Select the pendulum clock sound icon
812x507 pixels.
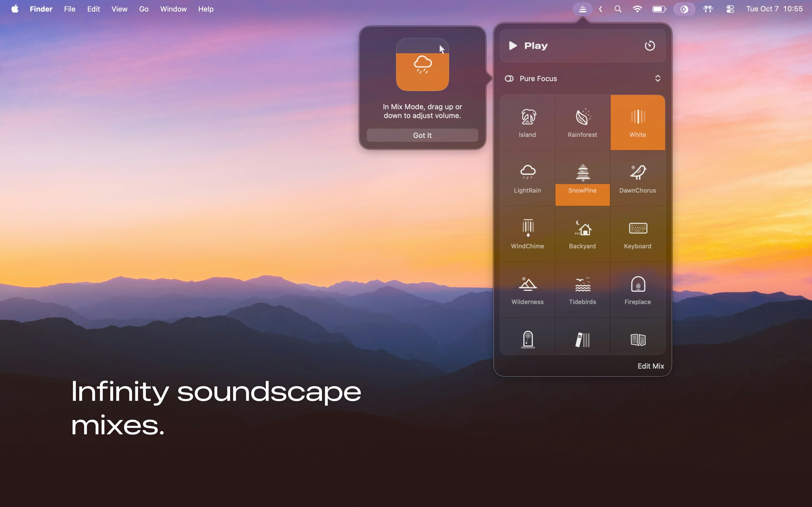[x=527, y=340]
